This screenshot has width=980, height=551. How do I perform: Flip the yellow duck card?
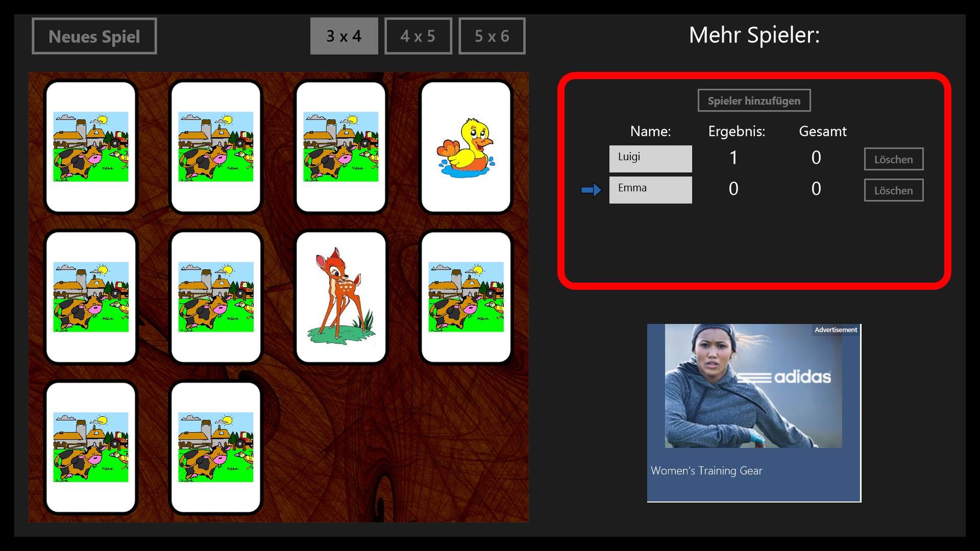[x=466, y=147]
